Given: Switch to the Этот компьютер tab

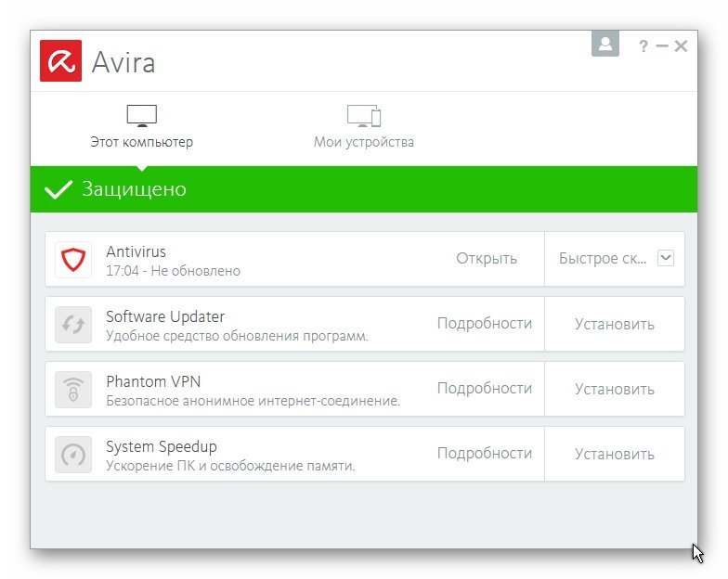Looking at the screenshot, I should coord(141,142).
